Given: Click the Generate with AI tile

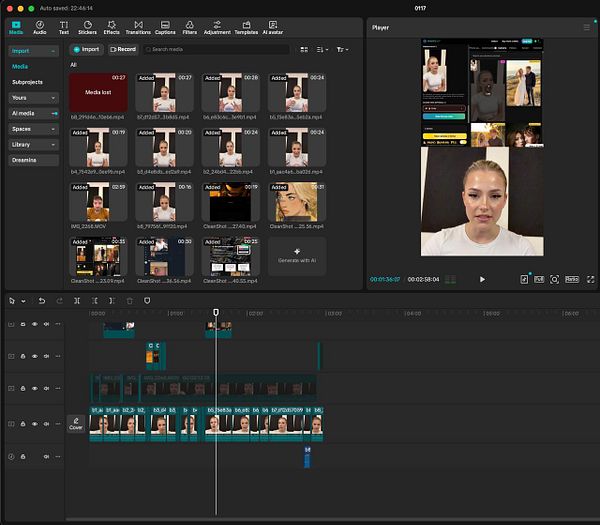Looking at the screenshot, I should [297, 256].
